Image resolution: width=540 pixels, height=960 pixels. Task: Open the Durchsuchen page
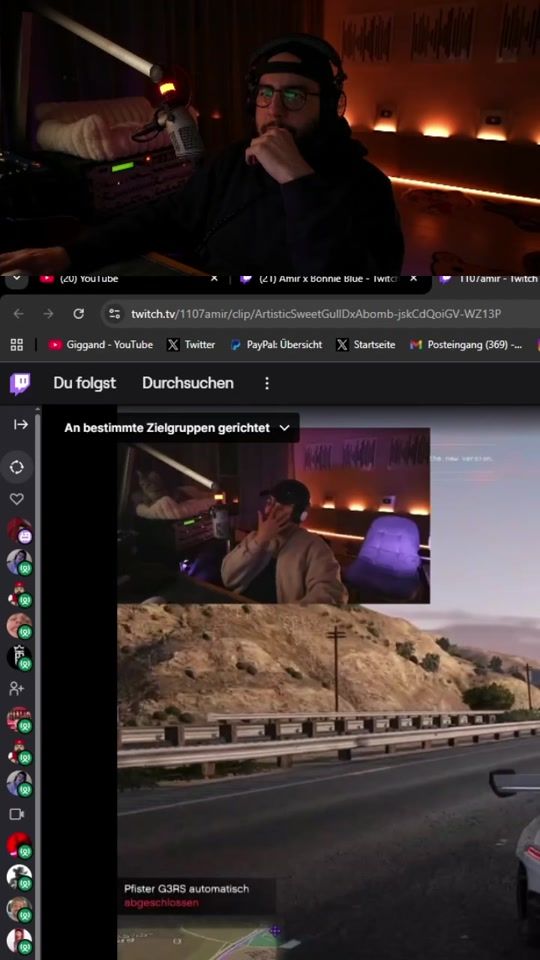[188, 383]
